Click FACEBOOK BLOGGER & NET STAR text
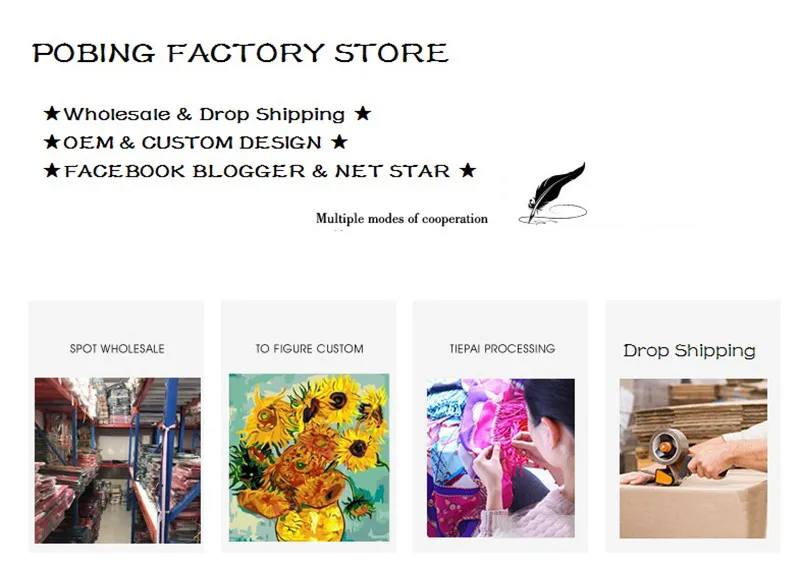800x566 pixels. 257,171
